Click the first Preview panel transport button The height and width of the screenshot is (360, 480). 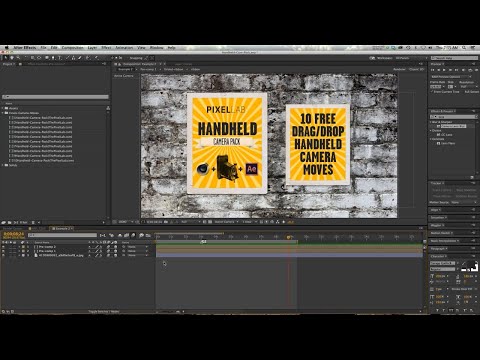[x=433, y=70]
